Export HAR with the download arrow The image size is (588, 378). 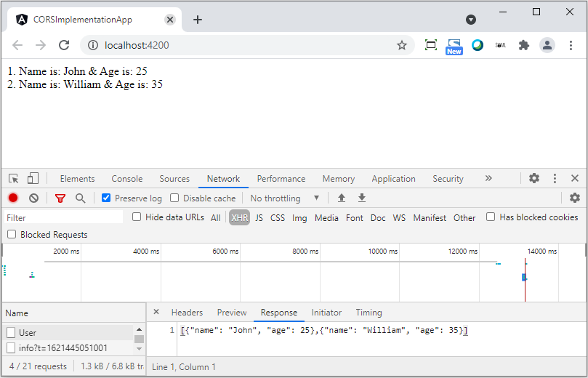[x=361, y=198]
